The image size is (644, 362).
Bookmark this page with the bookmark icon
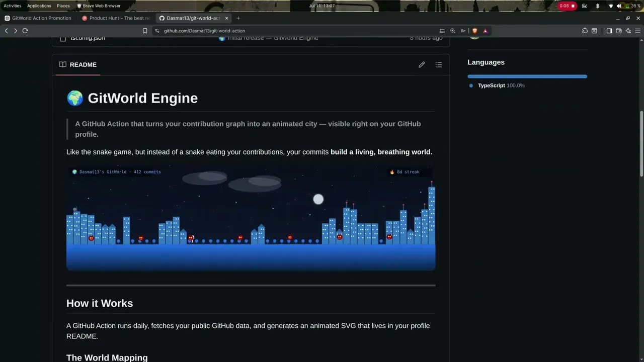click(145, 31)
